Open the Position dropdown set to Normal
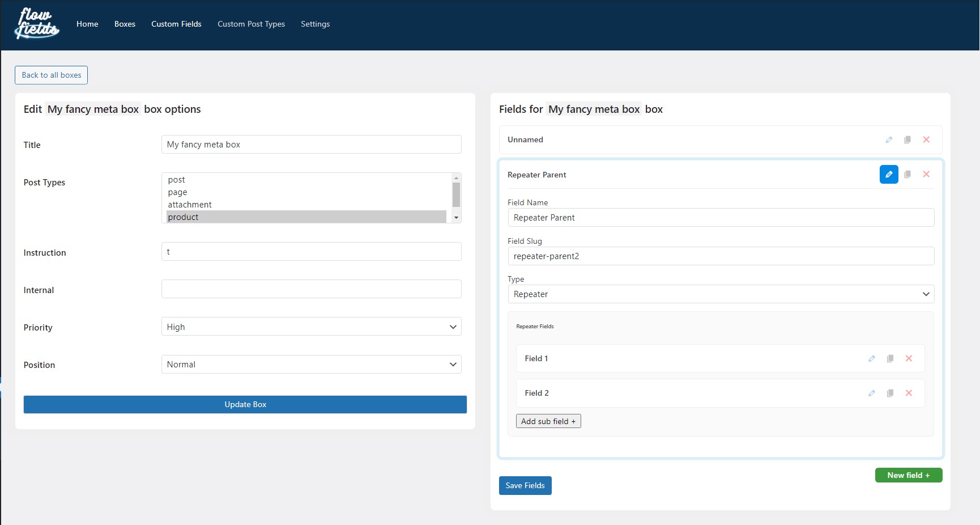This screenshot has width=980, height=525. 311,365
